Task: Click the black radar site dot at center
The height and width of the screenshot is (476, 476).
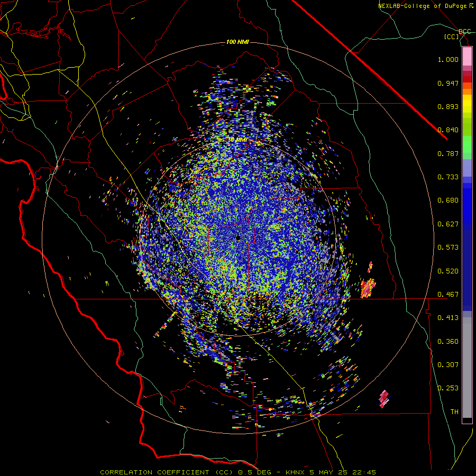Action: coord(238,238)
